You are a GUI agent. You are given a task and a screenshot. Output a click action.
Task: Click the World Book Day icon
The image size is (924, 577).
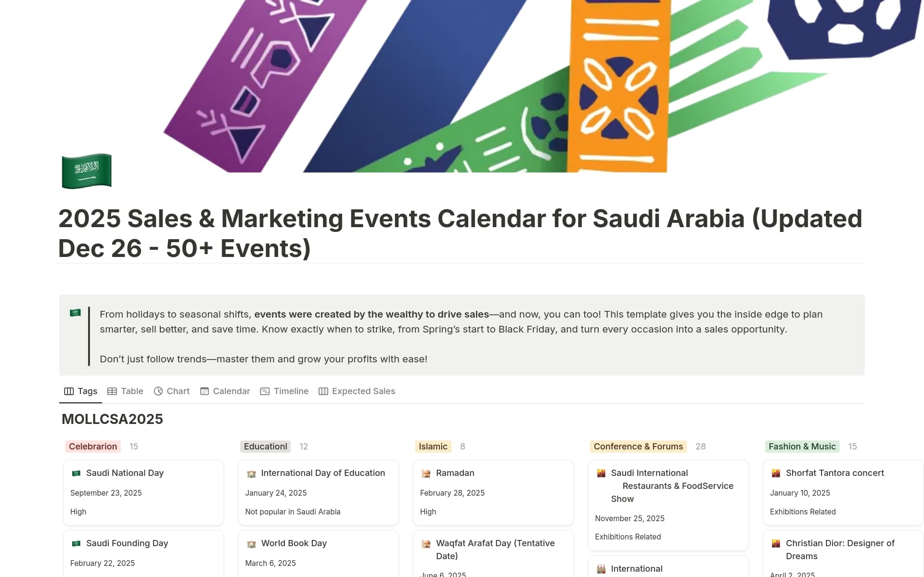[x=251, y=544]
